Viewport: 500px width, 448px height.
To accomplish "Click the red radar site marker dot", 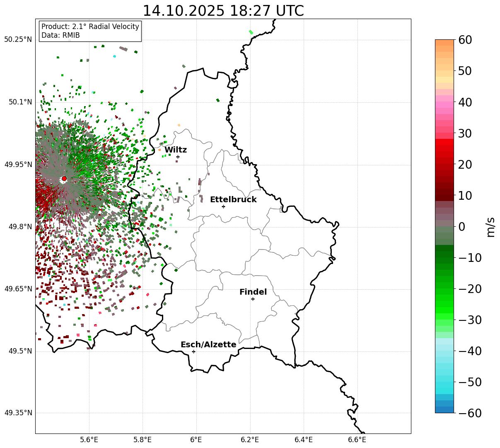I will tap(64, 179).
